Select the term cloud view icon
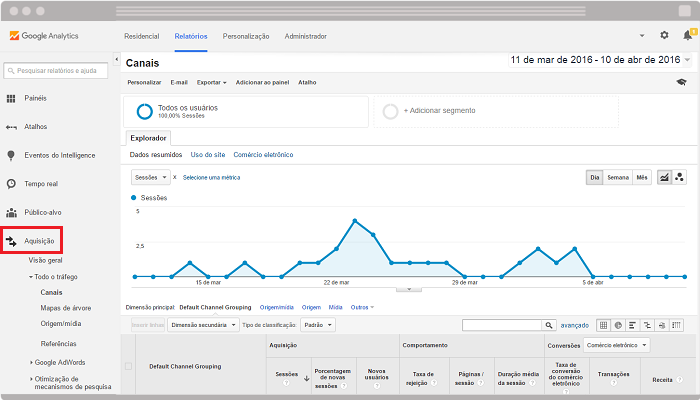 (662, 325)
